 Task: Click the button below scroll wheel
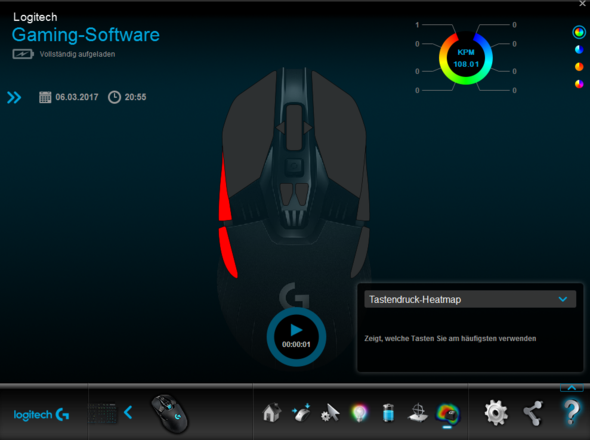click(294, 166)
